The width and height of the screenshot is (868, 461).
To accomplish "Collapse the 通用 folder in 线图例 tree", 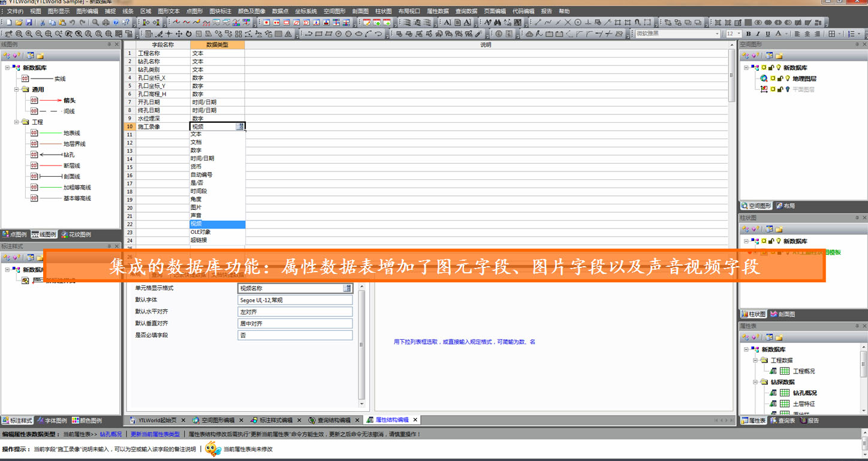I will 17,89.
